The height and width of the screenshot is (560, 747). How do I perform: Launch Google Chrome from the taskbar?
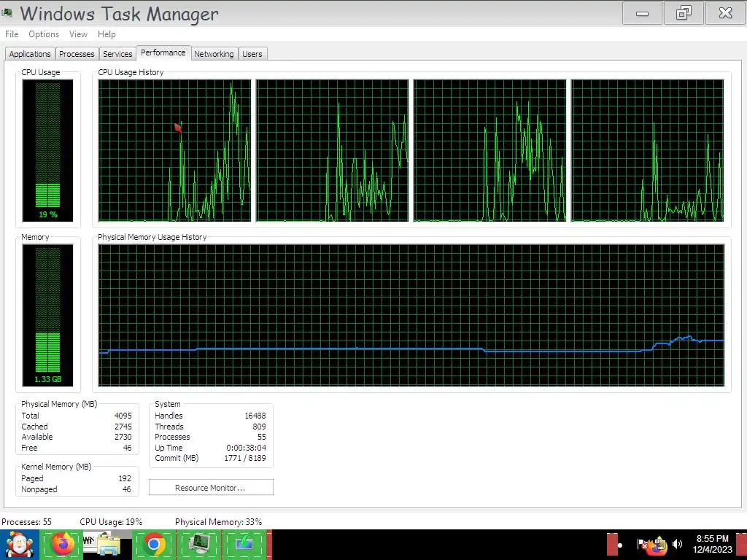tap(154, 544)
